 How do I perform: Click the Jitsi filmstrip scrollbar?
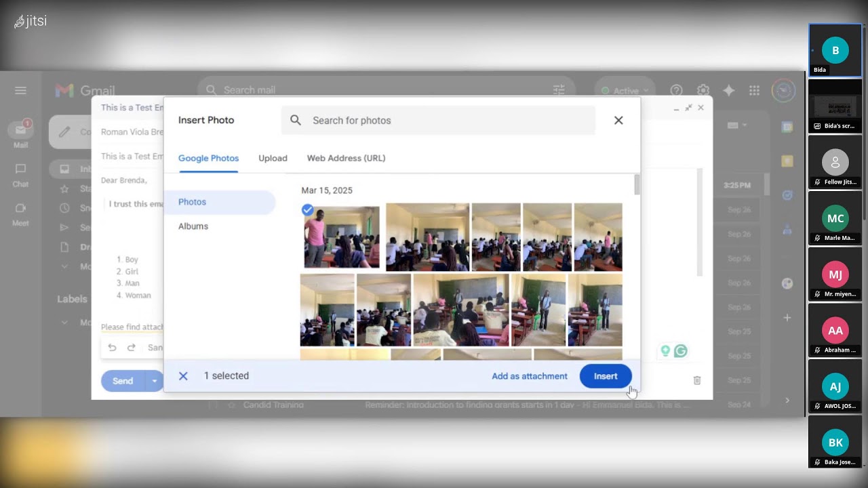coord(865,122)
